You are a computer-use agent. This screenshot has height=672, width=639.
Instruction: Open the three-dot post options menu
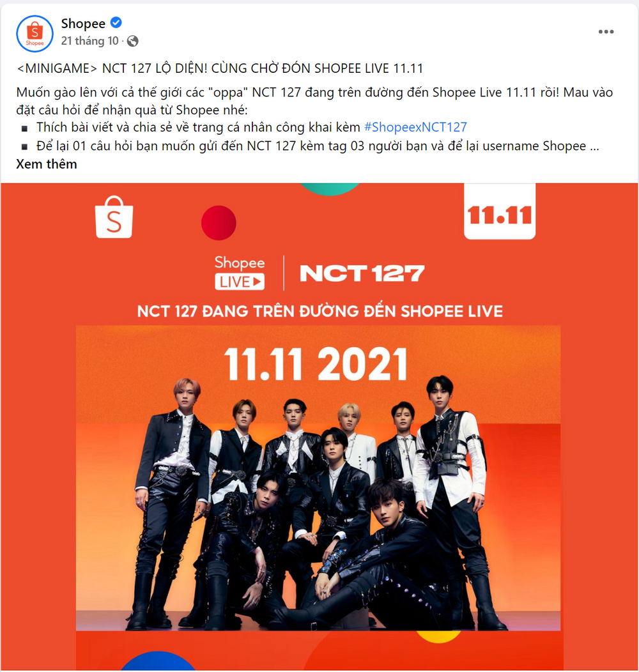(x=606, y=32)
